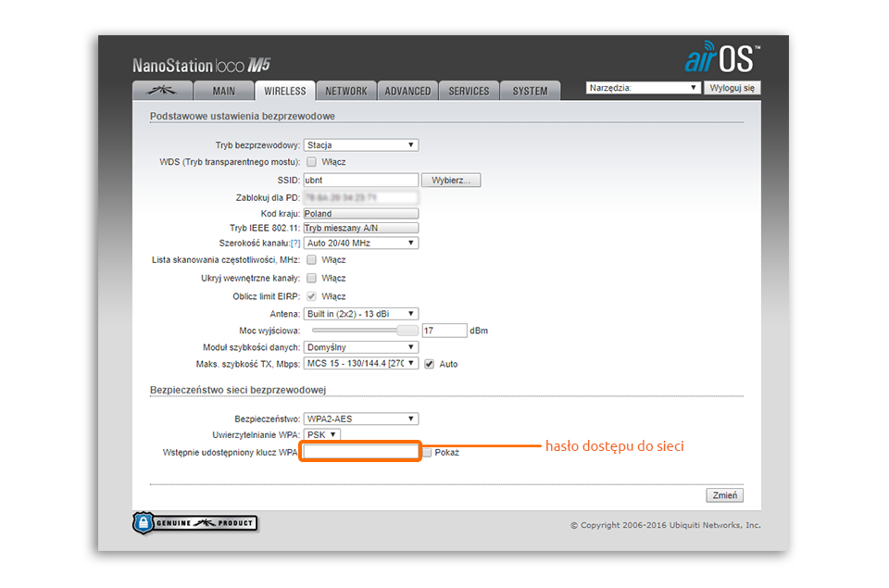This screenshot has height=588, width=889.
Task: Switch to the MAIN tab
Action: 223,91
